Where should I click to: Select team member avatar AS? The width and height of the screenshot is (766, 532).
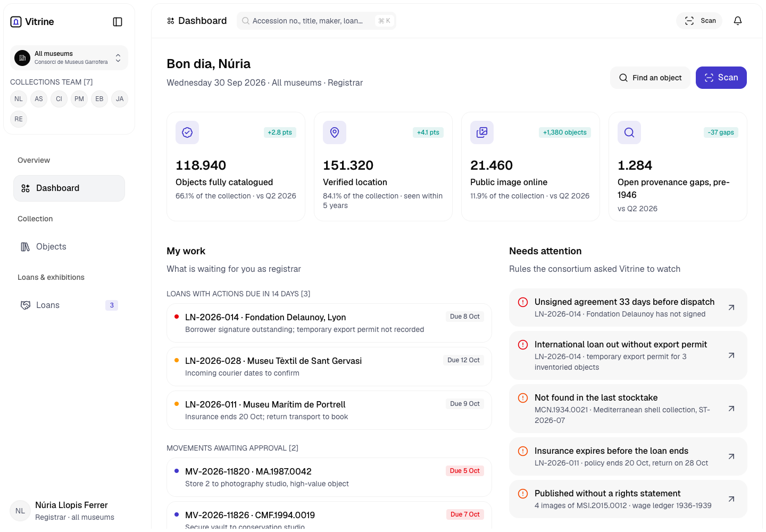coord(39,99)
